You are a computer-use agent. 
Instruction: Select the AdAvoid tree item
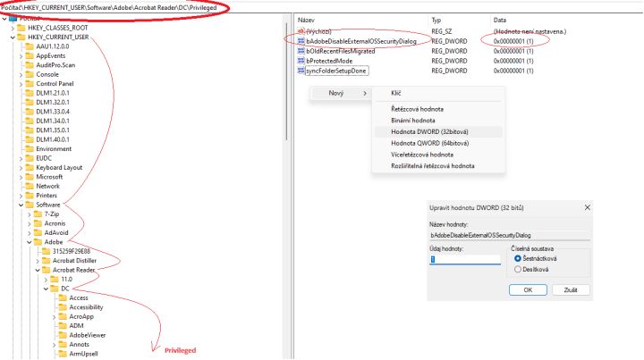click(55, 233)
